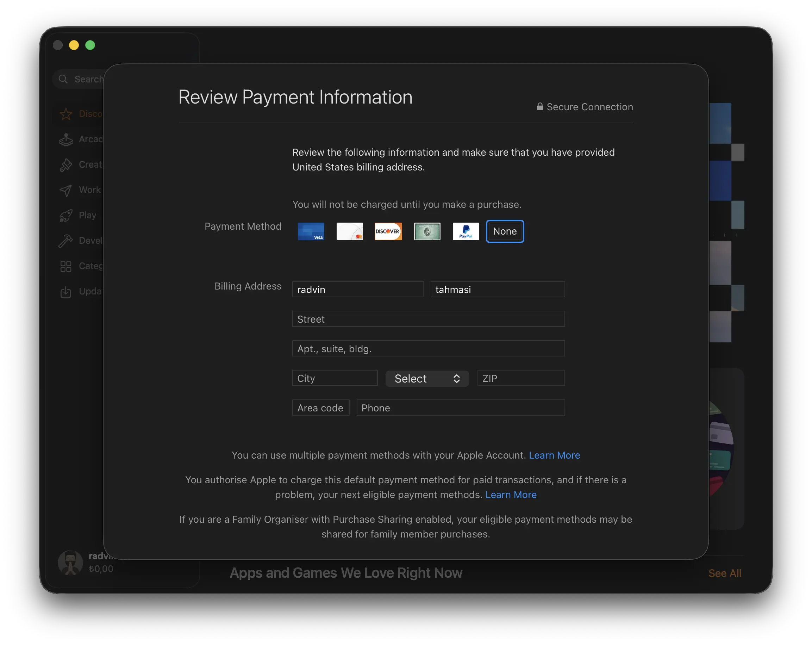Click the last name field containing tahmasi
The image size is (812, 646).
click(498, 289)
